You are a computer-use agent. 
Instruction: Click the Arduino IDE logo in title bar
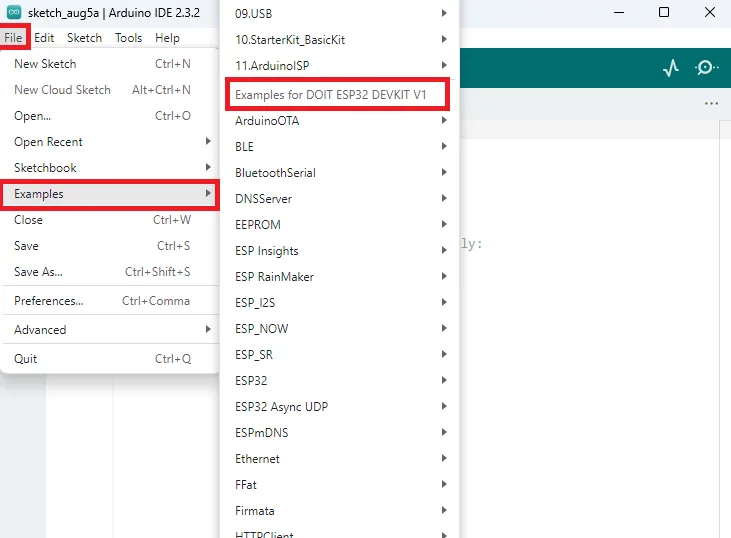pyautogui.click(x=14, y=12)
